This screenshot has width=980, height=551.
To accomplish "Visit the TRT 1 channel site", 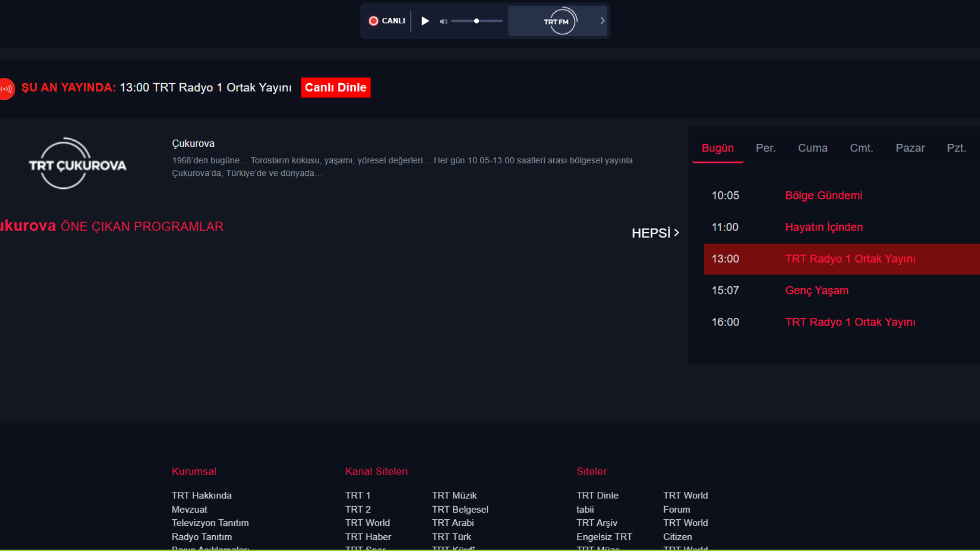I will (x=358, y=495).
